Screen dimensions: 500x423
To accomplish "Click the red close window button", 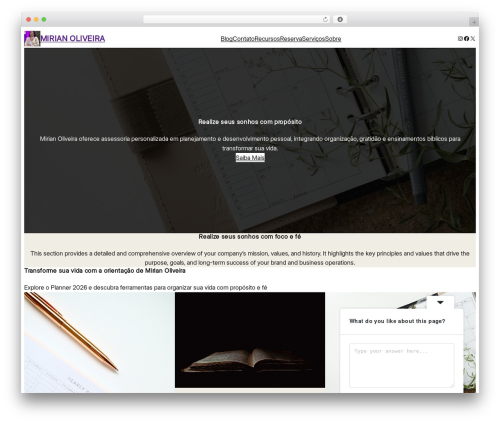I will [x=29, y=20].
